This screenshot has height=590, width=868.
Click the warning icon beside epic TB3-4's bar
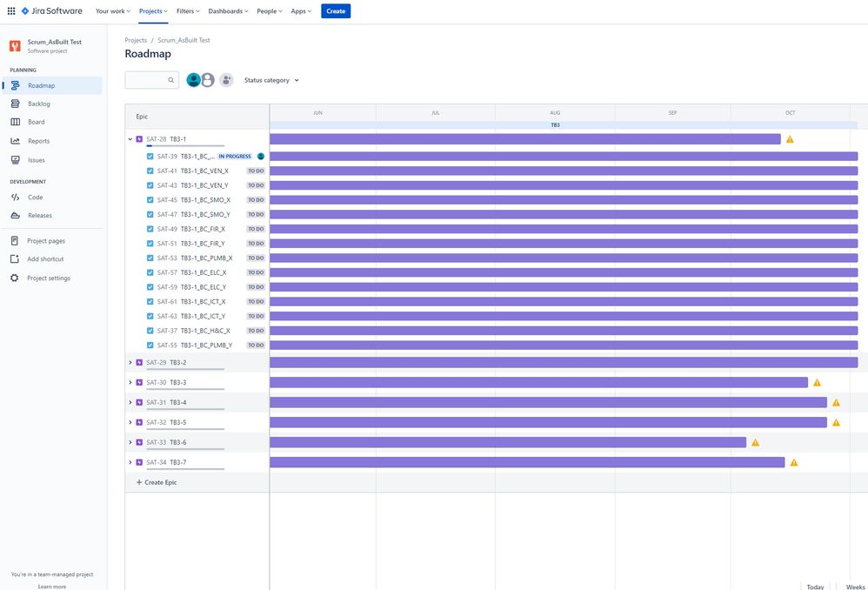pyautogui.click(x=835, y=402)
